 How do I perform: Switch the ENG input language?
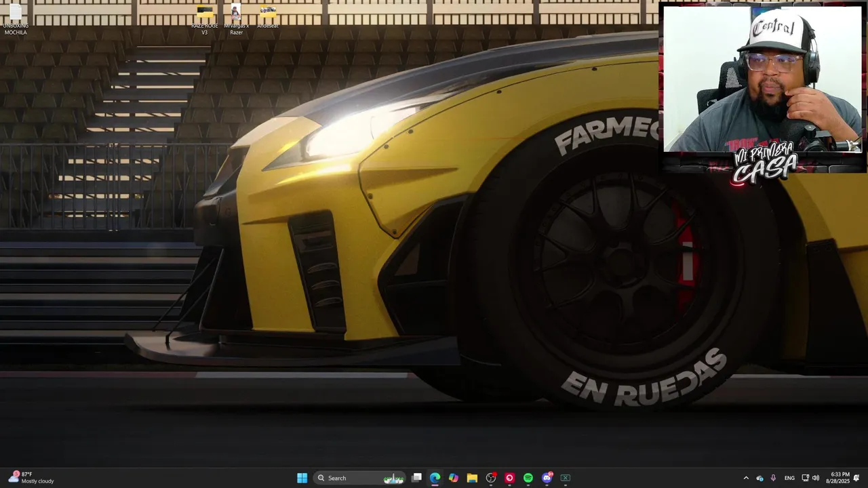[x=789, y=478]
